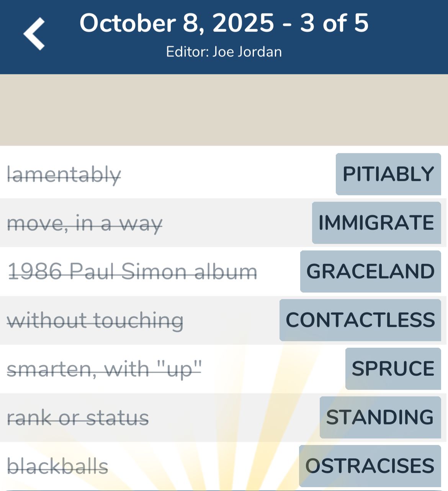Click the 'Editor: Joe Jordan' subtitle
Viewport: 448px width, 491px height.
(224, 52)
